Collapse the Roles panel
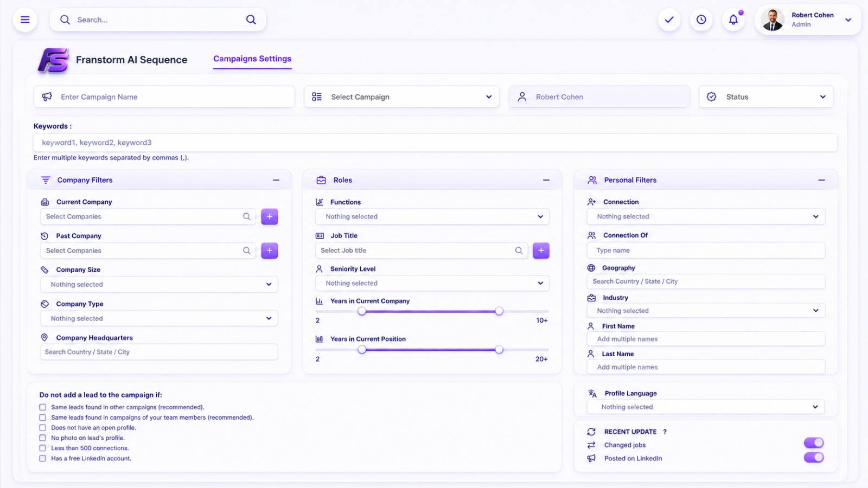This screenshot has width=868, height=488. (546, 180)
